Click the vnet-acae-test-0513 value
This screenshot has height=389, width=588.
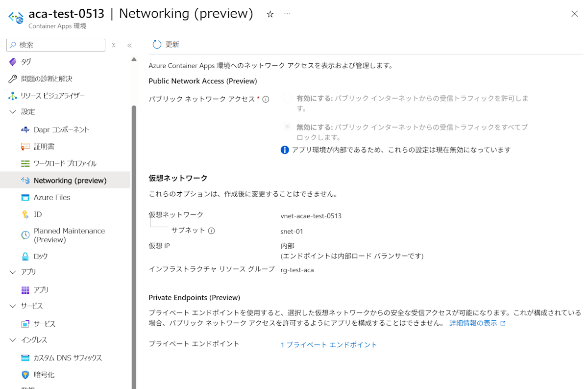[311, 216]
